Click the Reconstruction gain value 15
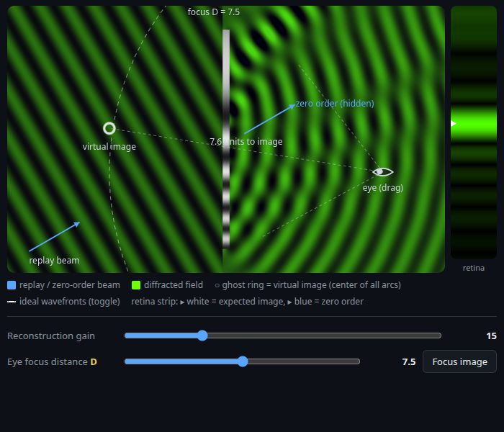This screenshot has height=432, width=504. click(x=492, y=336)
